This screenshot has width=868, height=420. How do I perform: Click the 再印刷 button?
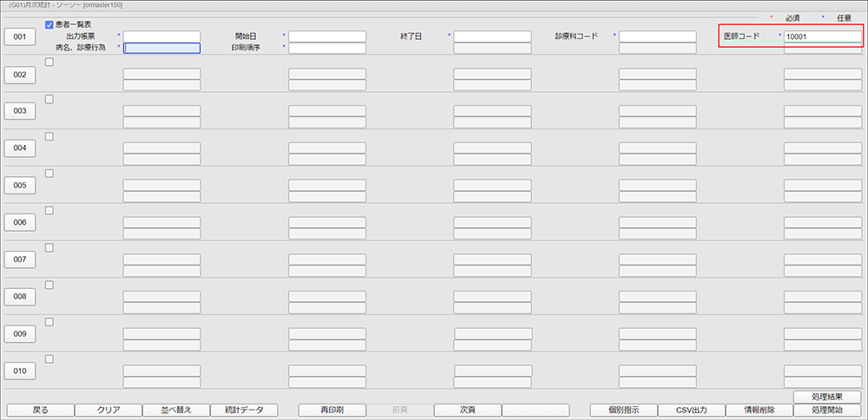tap(332, 410)
